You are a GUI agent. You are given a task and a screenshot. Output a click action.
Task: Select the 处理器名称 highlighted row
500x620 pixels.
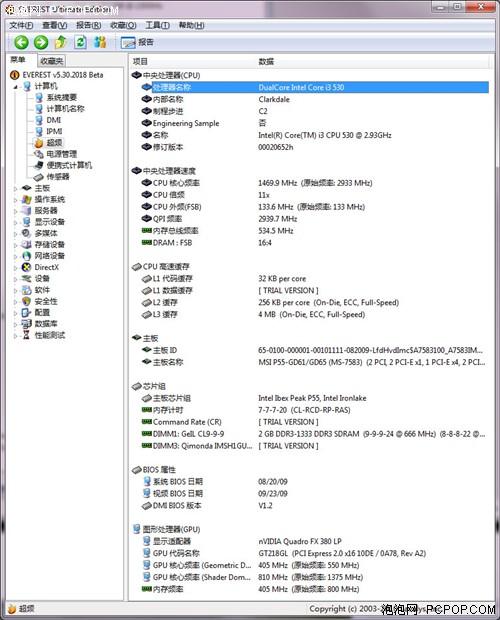(309, 87)
